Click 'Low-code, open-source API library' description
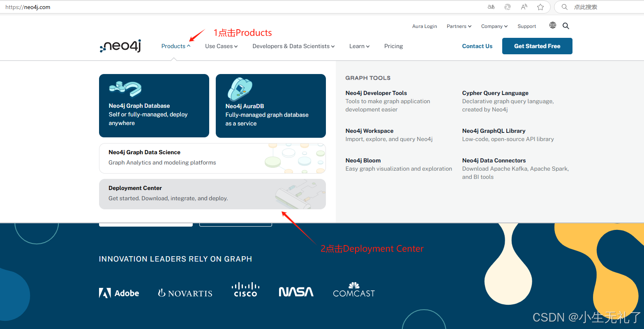This screenshot has height=329, width=644. click(x=508, y=139)
